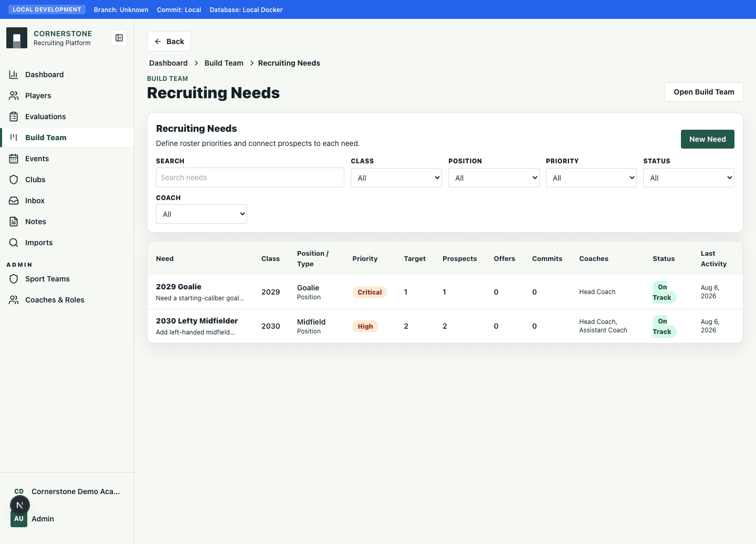
Task: Click the Players people icon
Action: 14,96
